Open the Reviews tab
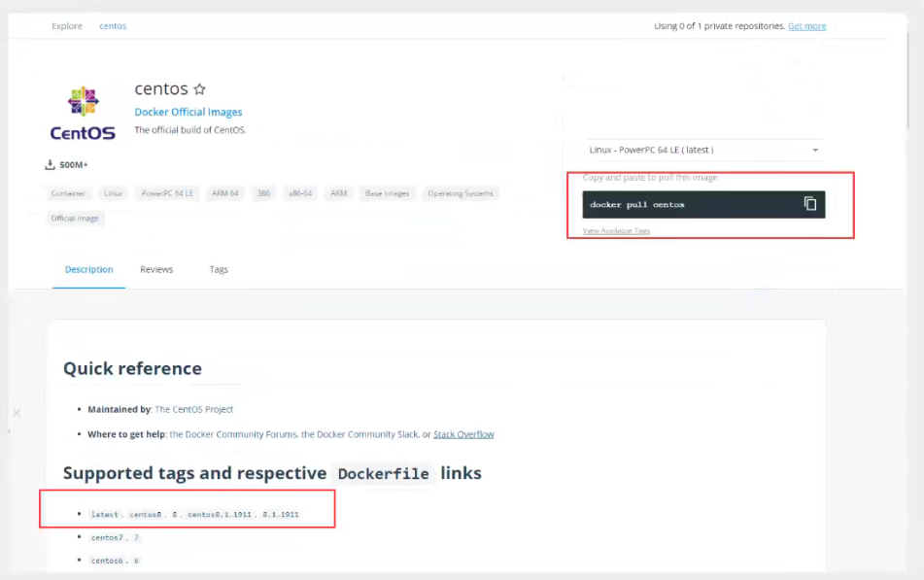Viewport: 924px width, 580px height. [x=156, y=269]
